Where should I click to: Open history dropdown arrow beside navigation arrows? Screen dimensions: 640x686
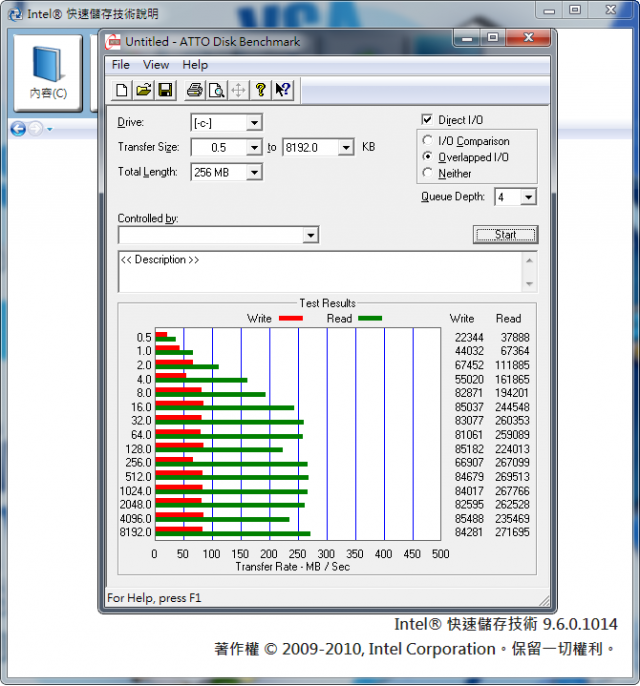[x=49, y=129]
